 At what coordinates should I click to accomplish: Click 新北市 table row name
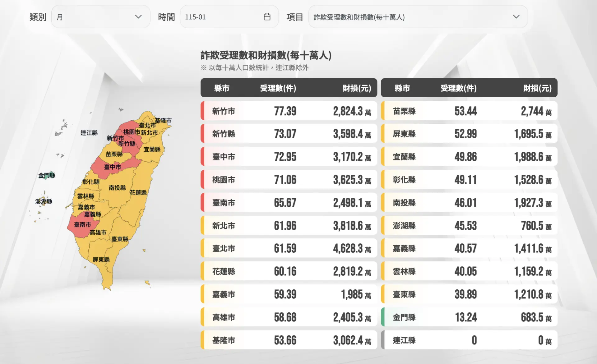[224, 226]
